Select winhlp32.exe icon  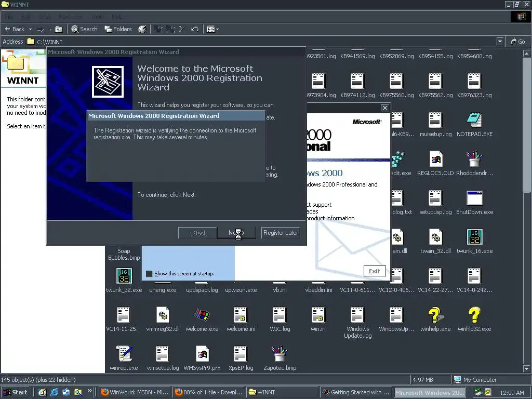474,315
